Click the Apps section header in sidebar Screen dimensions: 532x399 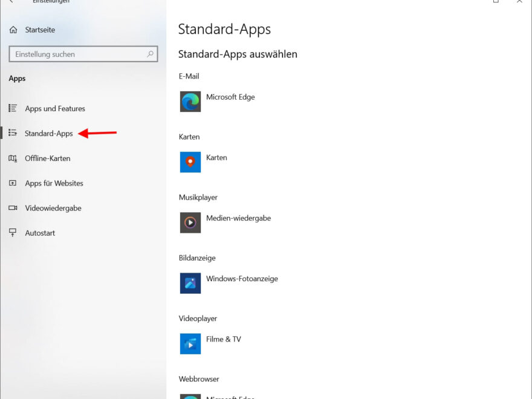[x=18, y=79]
